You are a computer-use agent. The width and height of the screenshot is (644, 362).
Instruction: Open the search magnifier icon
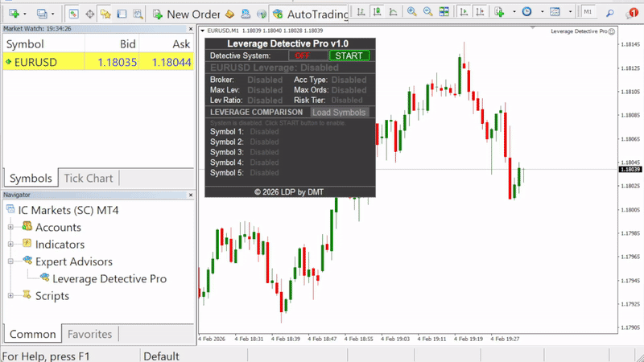pos(610,13)
